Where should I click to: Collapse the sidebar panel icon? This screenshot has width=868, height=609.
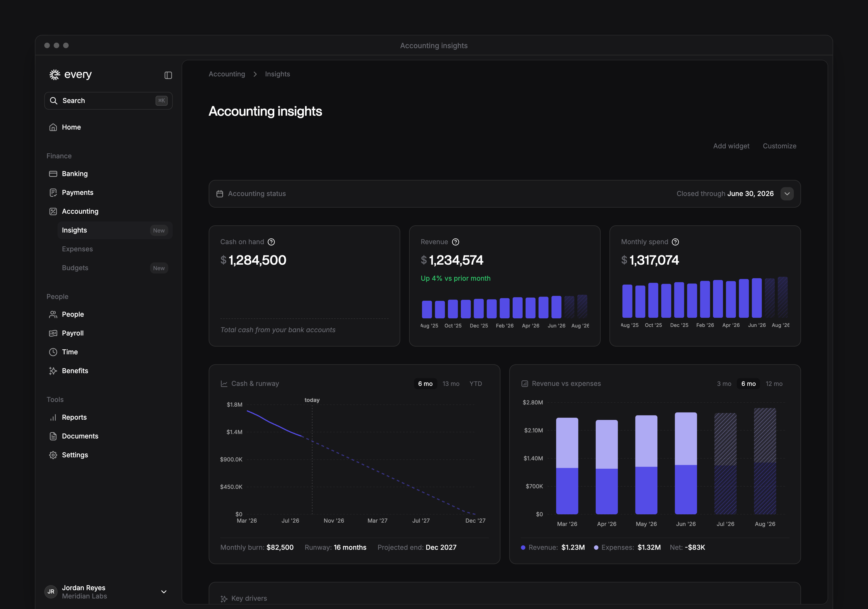(x=168, y=75)
